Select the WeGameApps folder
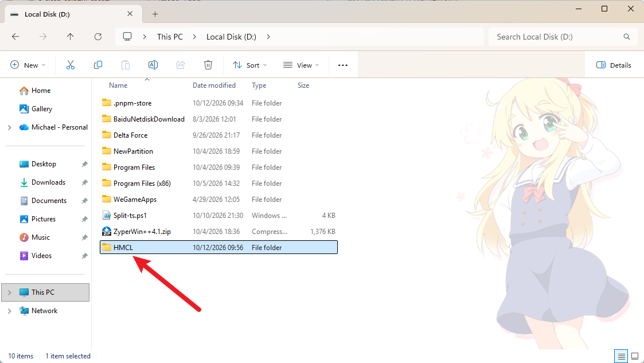The height and width of the screenshot is (363, 644). pyautogui.click(x=218, y=199)
